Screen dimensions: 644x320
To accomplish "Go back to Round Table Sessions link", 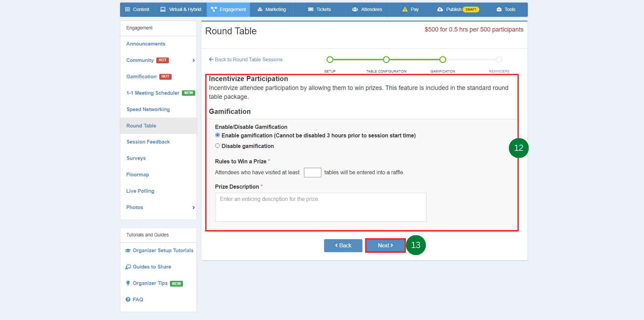I will click(246, 60).
